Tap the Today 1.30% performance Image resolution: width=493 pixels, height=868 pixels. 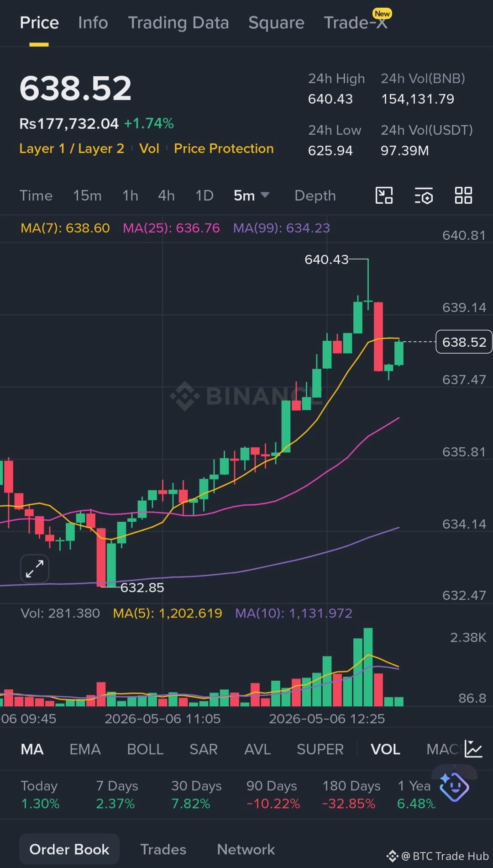40,794
